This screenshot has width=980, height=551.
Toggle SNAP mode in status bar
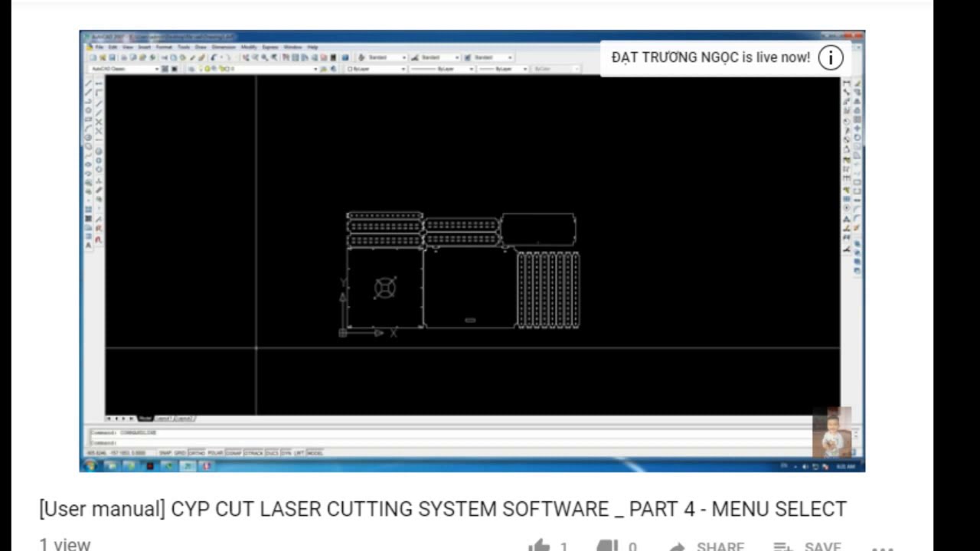(165, 453)
